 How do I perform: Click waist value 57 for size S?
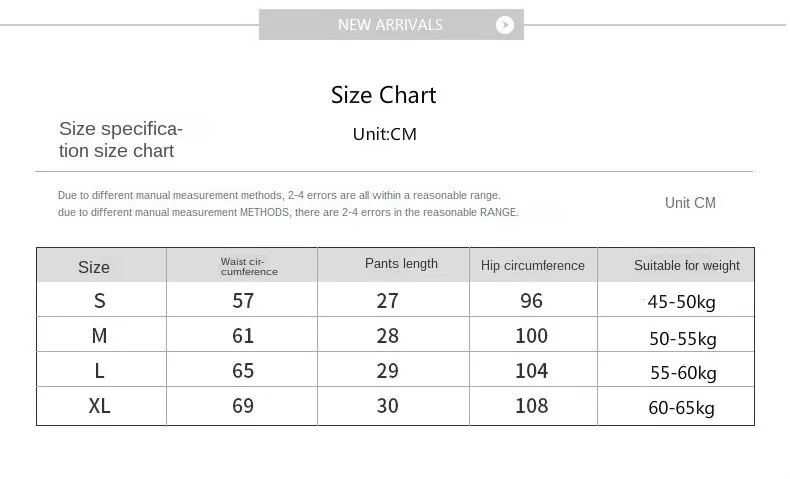pyautogui.click(x=243, y=301)
